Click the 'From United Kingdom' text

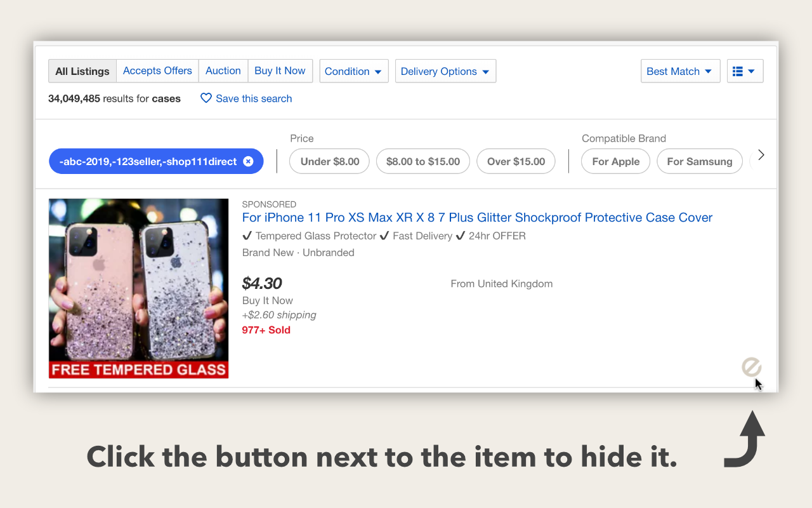502,284
